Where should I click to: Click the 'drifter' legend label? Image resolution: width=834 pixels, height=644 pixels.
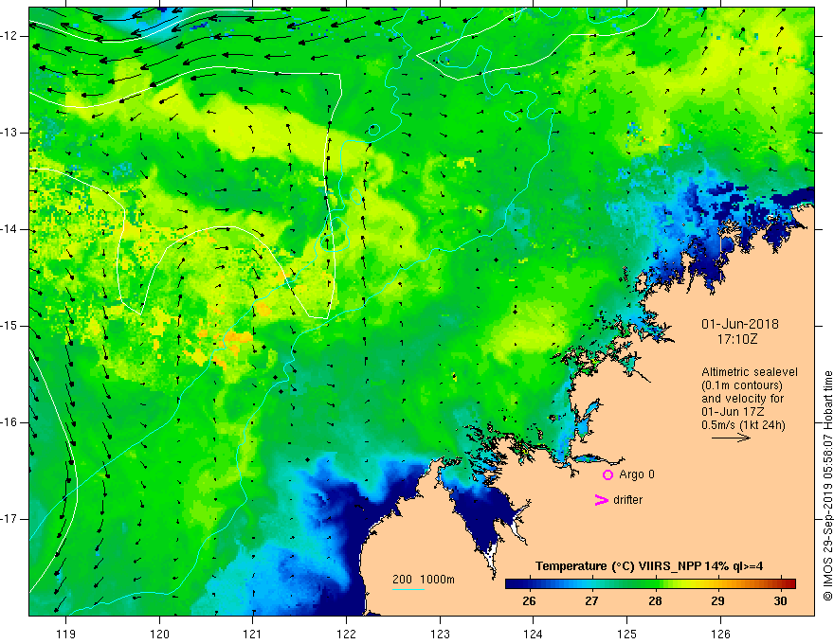pos(627,500)
